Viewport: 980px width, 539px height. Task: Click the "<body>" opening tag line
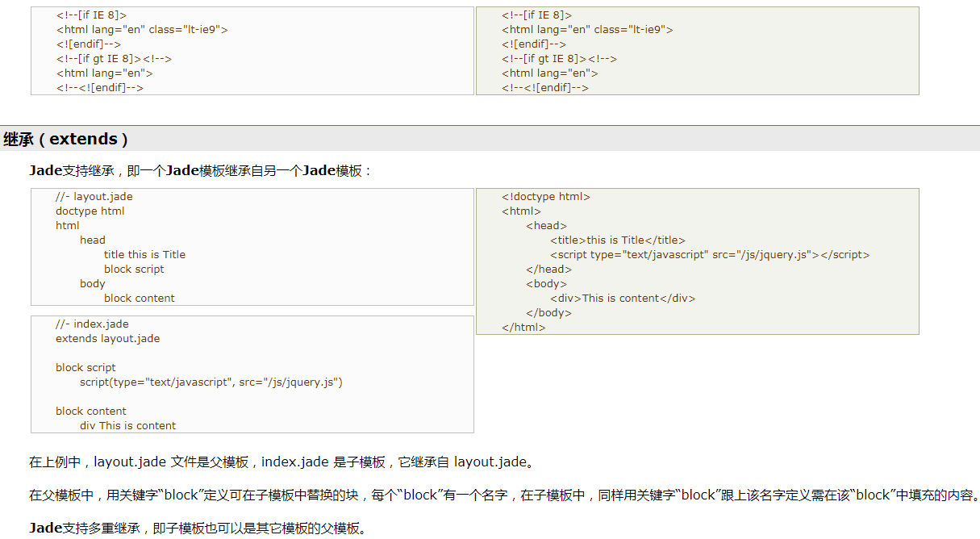(x=546, y=283)
